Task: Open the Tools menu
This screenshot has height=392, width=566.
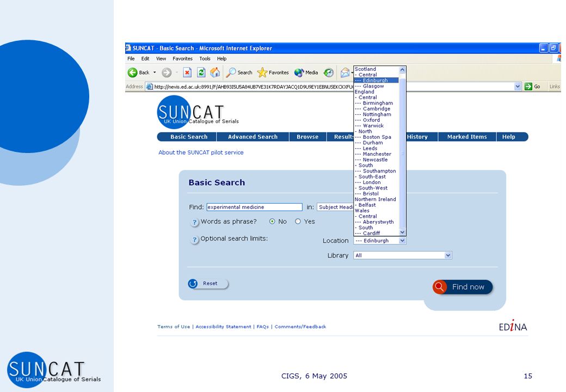Action: pyautogui.click(x=205, y=58)
